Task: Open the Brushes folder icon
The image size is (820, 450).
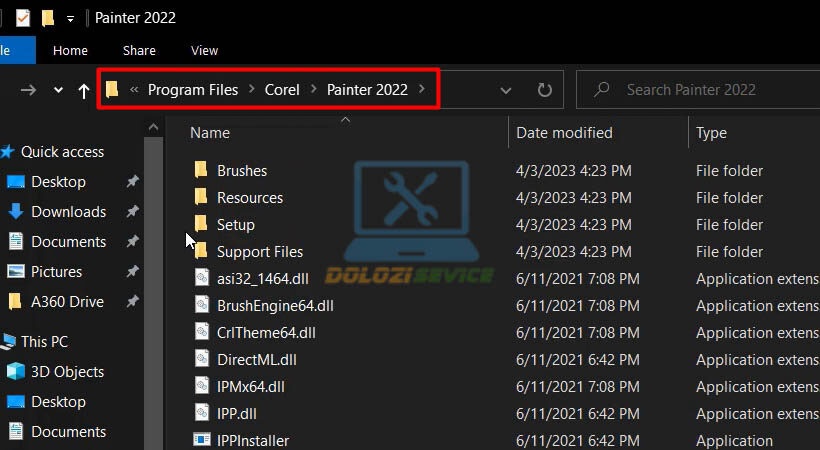Action: pyautogui.click(x=201, y=170)
